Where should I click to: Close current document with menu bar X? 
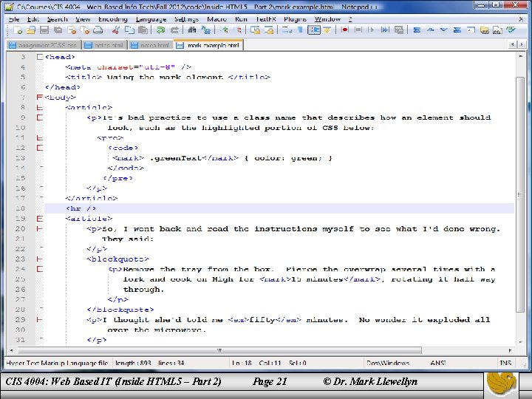pos(521,19)
